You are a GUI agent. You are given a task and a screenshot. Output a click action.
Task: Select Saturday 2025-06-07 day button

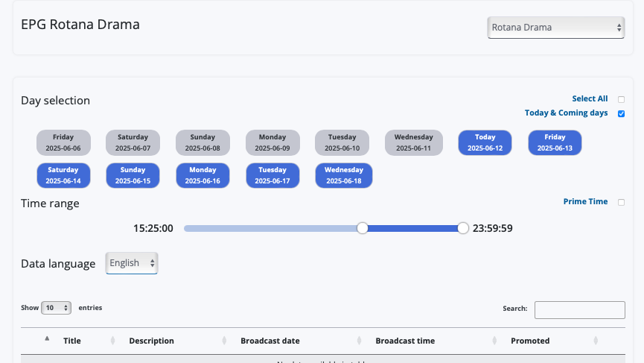click(133, 142)
